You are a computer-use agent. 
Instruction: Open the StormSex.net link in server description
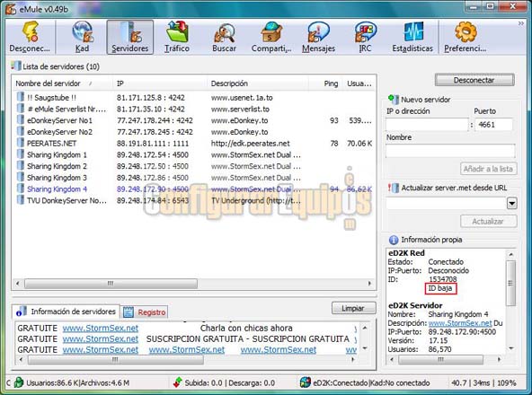(x=460, y=323)
